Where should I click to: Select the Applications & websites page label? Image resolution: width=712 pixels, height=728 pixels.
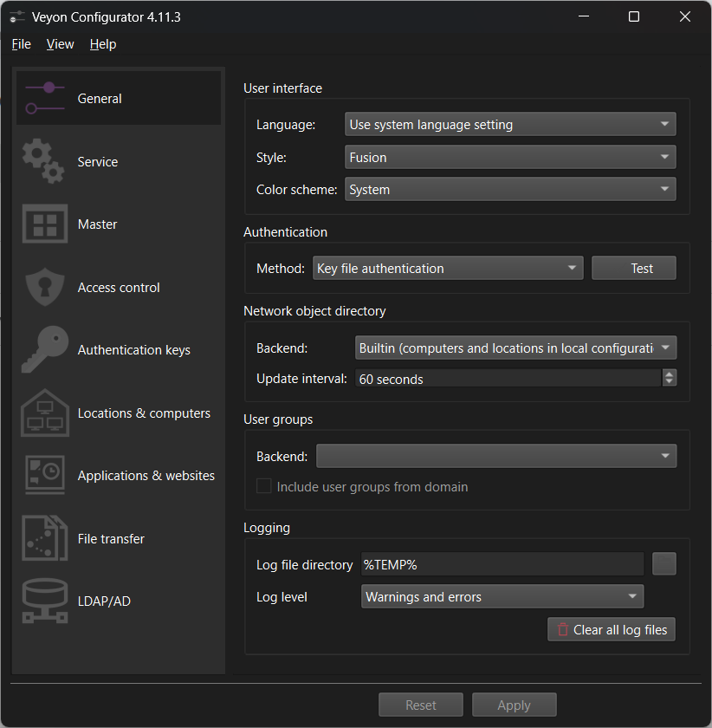tap(146, 476)
